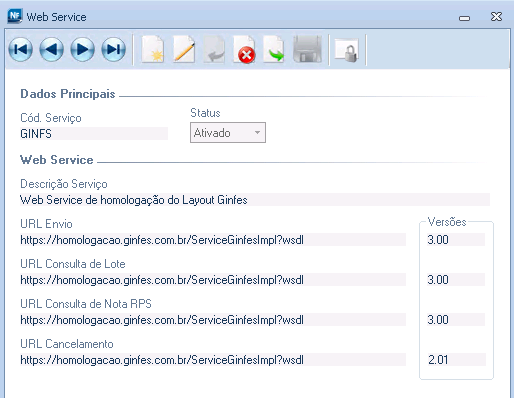Click the green arrow page icon
514x398 pixels.
274,49
